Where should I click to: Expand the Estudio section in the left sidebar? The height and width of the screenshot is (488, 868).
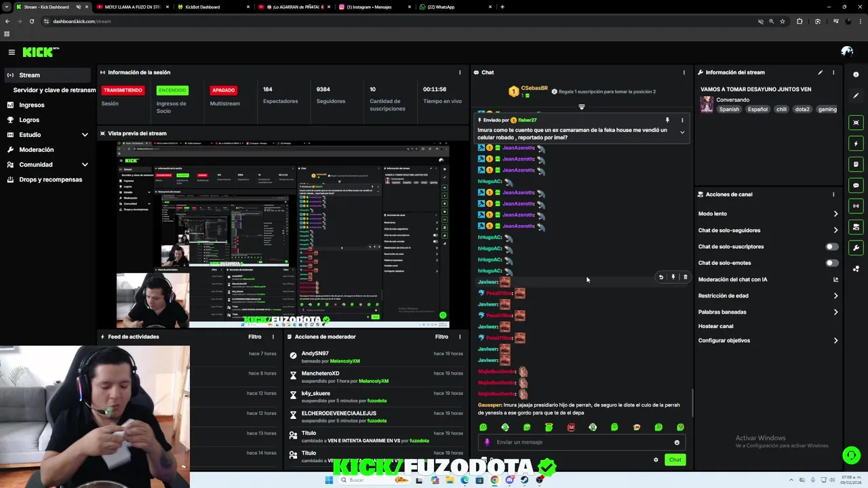click(85, 135)
